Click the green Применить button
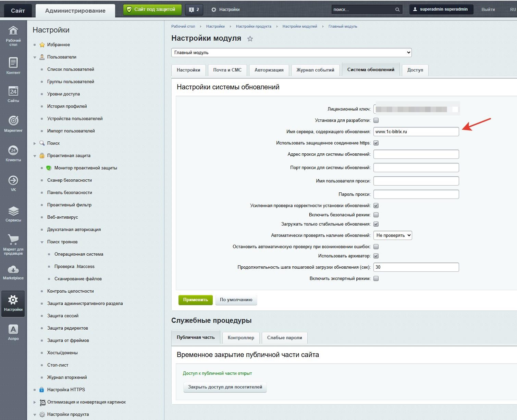517x420 pixels. pyautogui.click(x=195, y=300)
